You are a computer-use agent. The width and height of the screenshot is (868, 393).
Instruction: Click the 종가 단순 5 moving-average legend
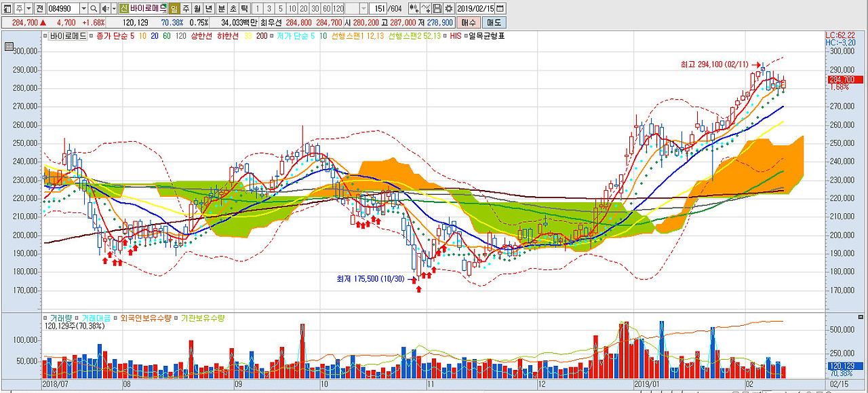[115, 36]
